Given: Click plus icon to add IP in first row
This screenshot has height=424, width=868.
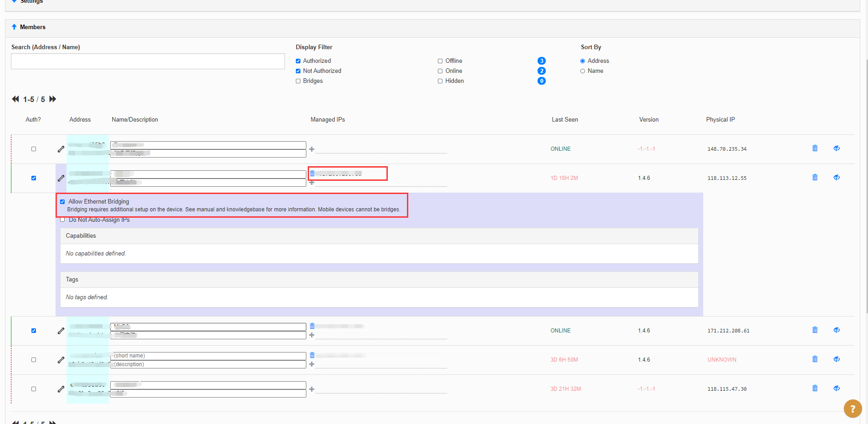Looking at the screenshot, I should (x=312, y=149).
